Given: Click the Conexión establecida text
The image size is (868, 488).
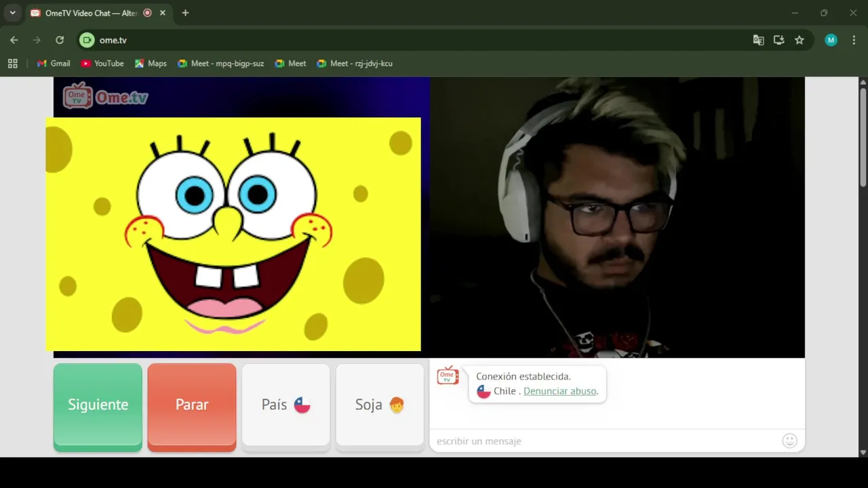Looking at the screenshot, I should [524, 376].
